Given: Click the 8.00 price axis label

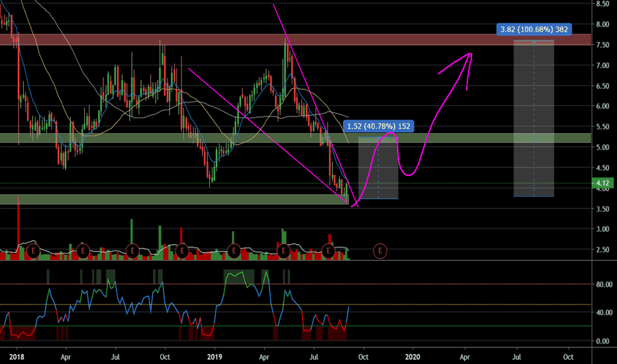Looking at the screenshot, I should (x=602, y=24).
